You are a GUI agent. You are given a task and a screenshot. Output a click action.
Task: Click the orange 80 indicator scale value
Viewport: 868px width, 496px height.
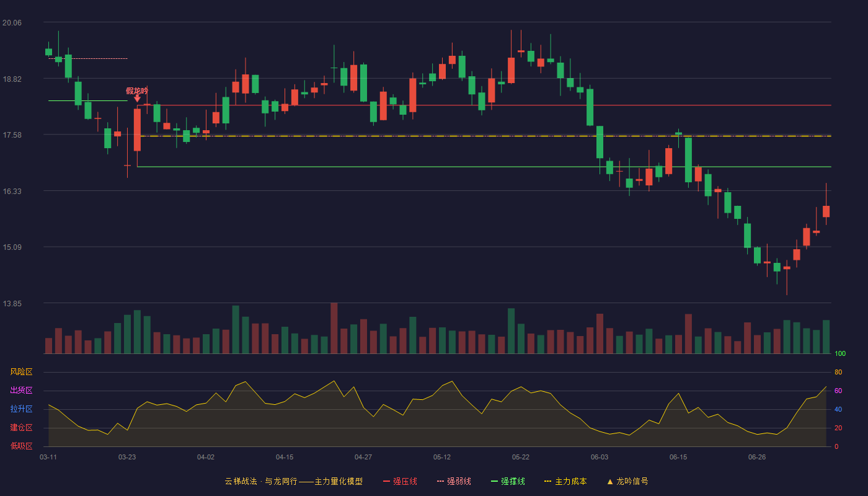pyautogui.click(x=838, y=373)
